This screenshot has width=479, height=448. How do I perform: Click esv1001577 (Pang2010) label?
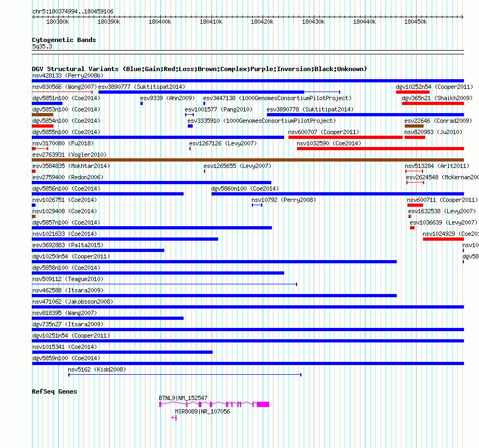[x=219, y=109]
